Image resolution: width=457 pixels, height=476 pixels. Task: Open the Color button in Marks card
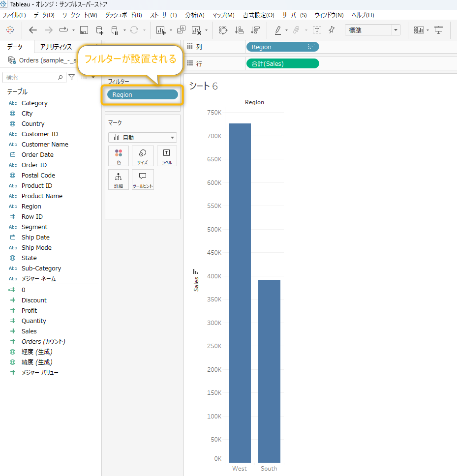119,156
